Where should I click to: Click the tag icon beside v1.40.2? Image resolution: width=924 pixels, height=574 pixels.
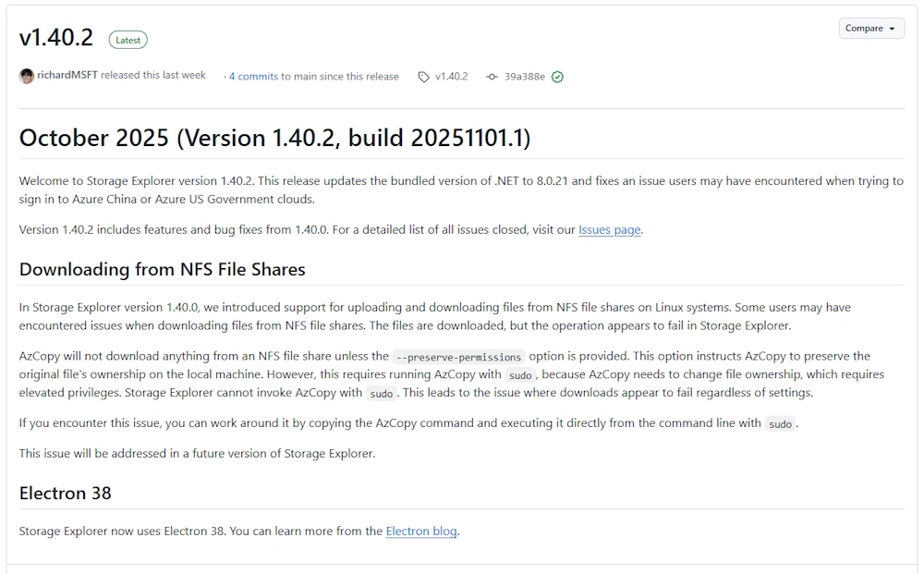tap(423, 77)
